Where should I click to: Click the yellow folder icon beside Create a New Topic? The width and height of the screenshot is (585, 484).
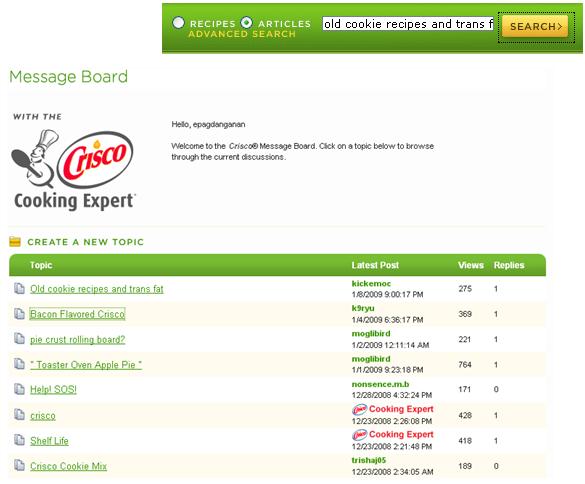coord(15,241)
